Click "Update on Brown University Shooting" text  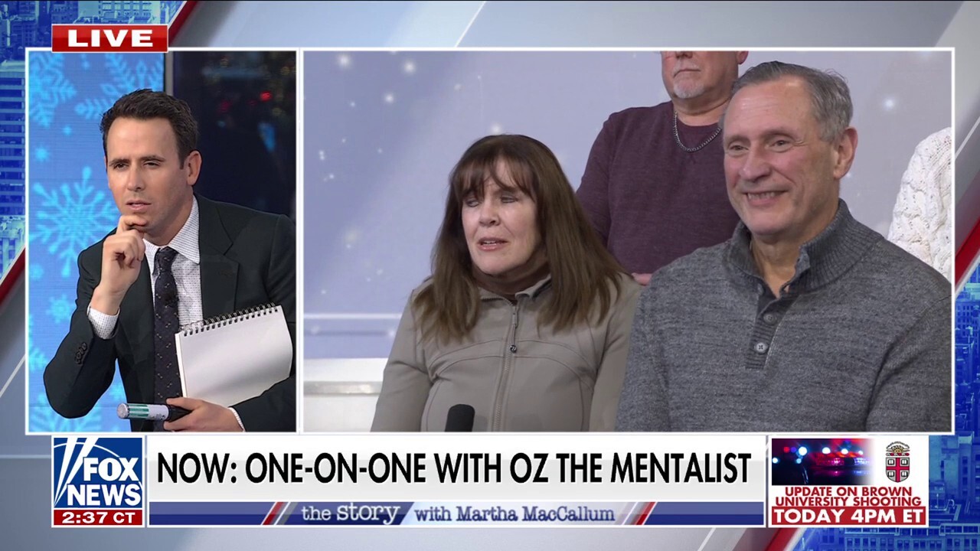pyautogui.click(x=848, y=497)
